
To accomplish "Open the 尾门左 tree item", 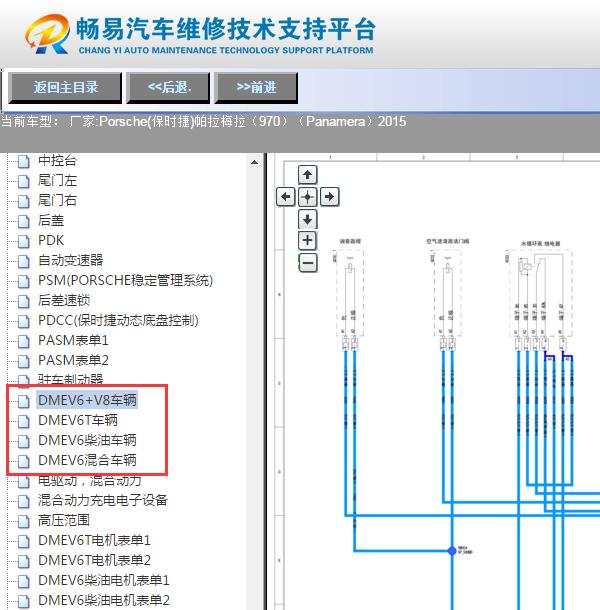I will pos(57,180).
